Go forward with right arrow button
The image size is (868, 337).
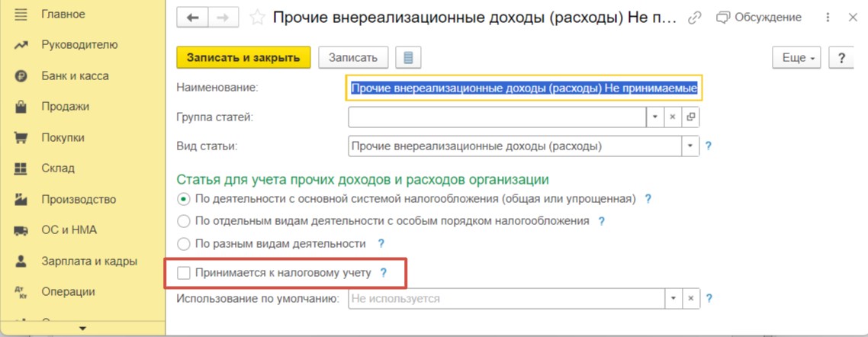(x=223, y=18)
